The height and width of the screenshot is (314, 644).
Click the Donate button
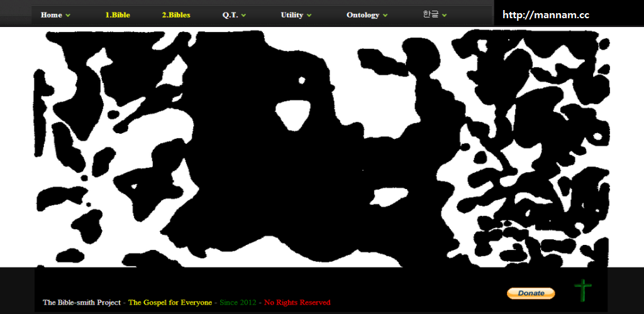[531, 293]
